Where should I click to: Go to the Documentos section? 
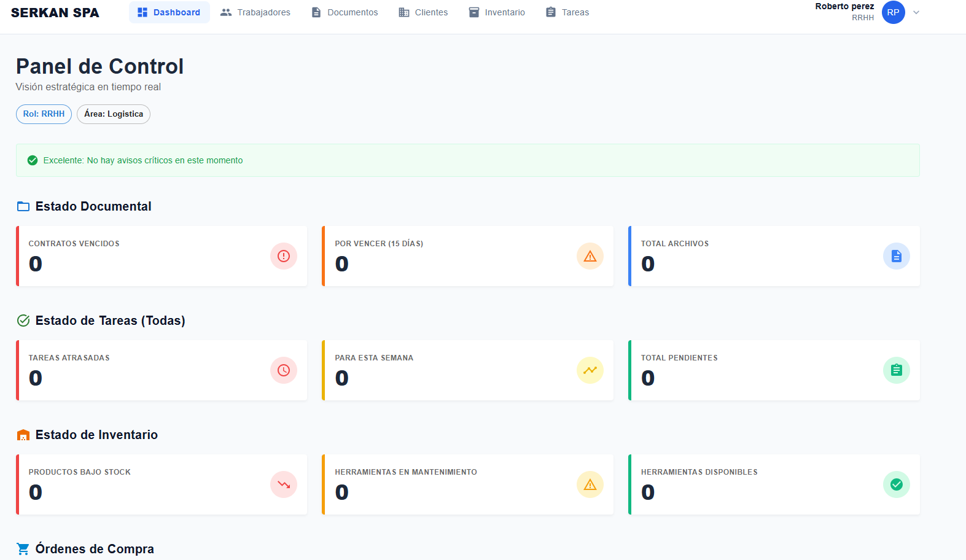pyautogui.click(x=345, y=12)
